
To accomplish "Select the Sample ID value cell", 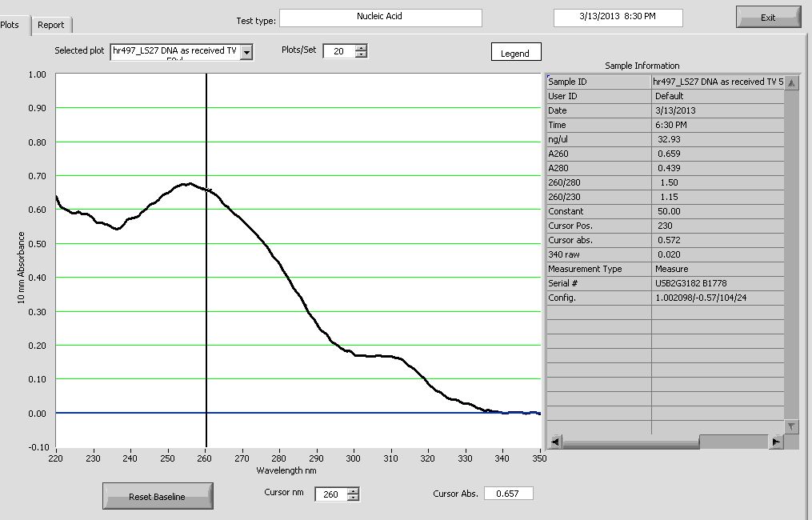I will click(x=718, y=82).
